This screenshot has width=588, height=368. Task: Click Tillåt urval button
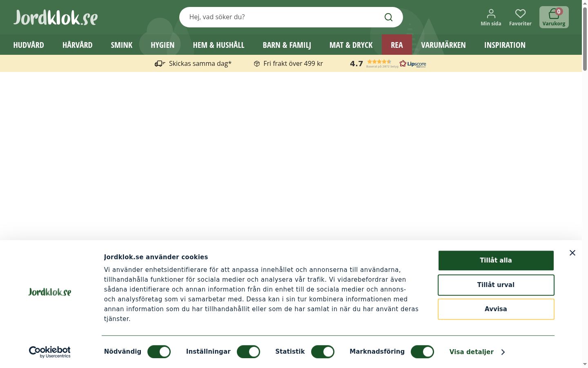(496, 285)
